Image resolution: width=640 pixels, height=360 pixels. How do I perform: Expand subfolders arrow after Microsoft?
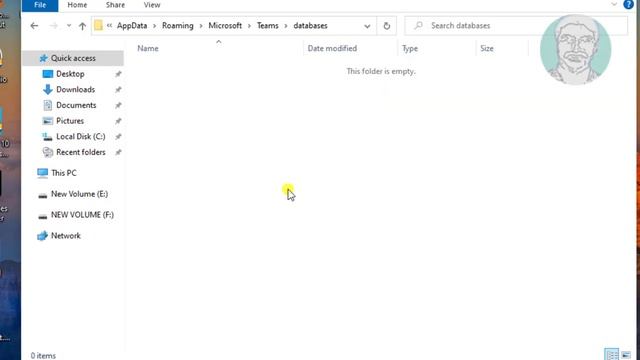pyautogui.click(x=249, y=26)
